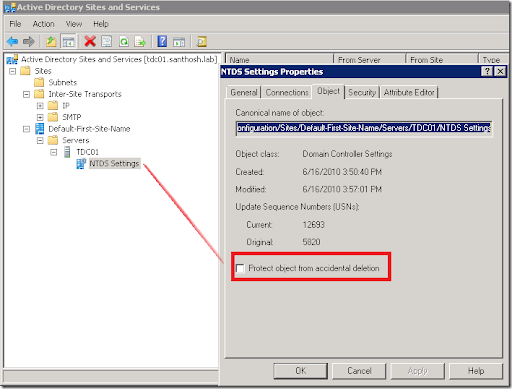This screenshot has height=389, width=512.
Task: Click the Original USN value 5820
Action: 311,242
